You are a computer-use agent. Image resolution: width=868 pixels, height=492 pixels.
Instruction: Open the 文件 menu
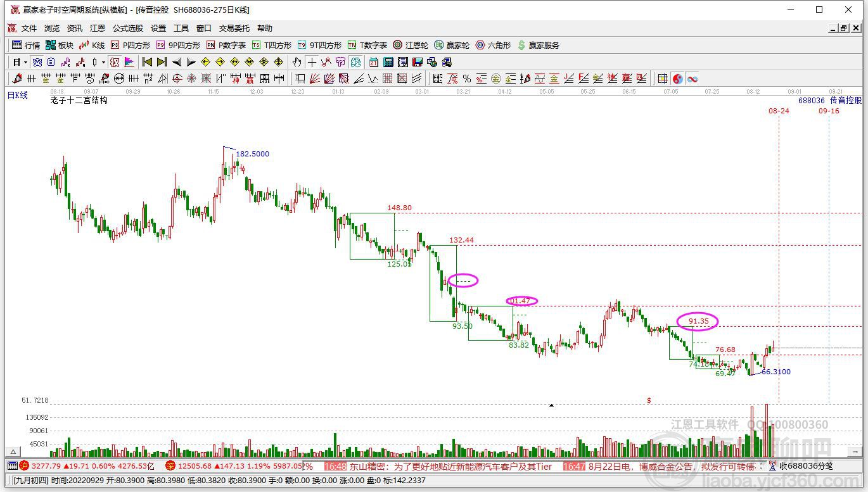pyautogui.click(x=29, y=28)
